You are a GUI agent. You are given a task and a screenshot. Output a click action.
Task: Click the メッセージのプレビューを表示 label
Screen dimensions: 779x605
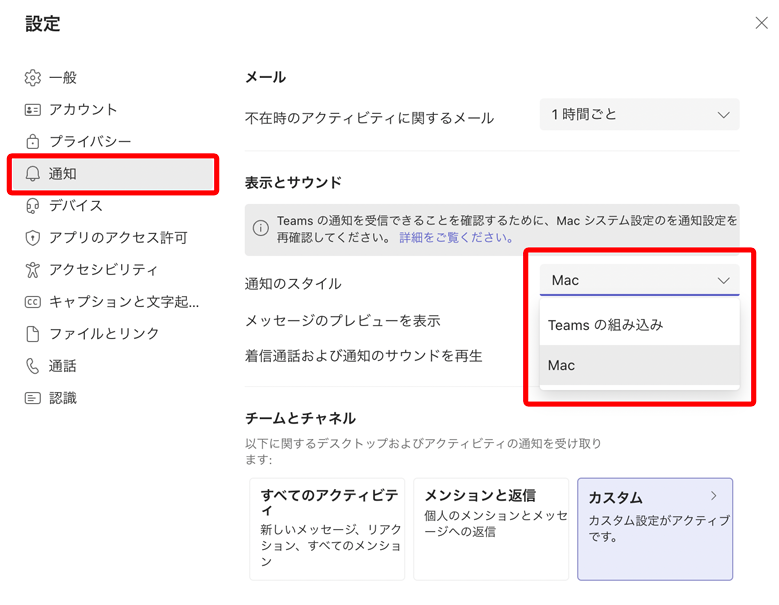343,321
